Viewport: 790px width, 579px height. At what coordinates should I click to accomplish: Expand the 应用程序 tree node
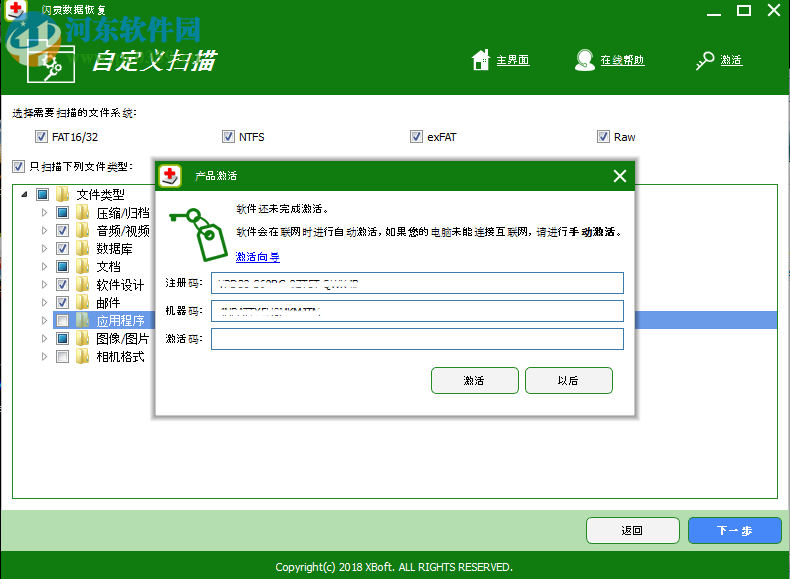click(x=44, y=320)
